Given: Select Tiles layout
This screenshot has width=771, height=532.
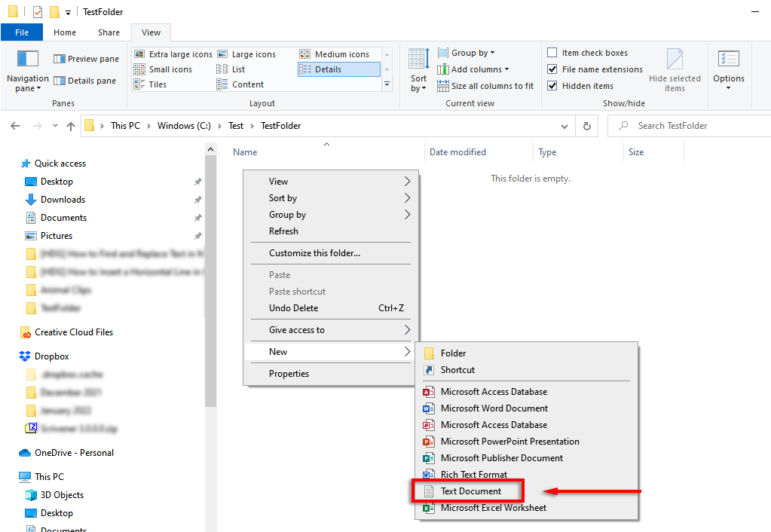Looking at the screenshot, I should 151,84.
